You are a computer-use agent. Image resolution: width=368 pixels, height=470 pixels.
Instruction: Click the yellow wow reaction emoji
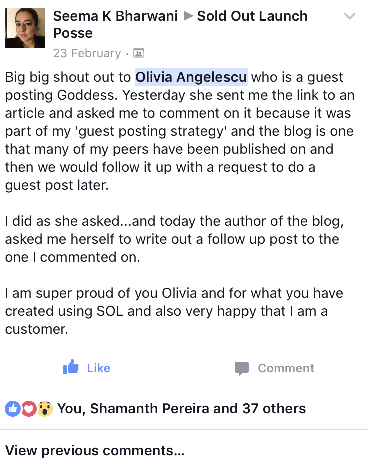click(x=45, y=409)
